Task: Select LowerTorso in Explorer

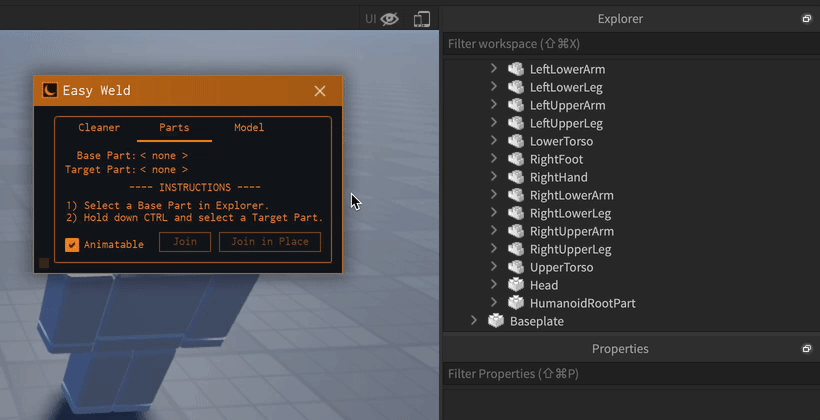Action: coord(561,142)
